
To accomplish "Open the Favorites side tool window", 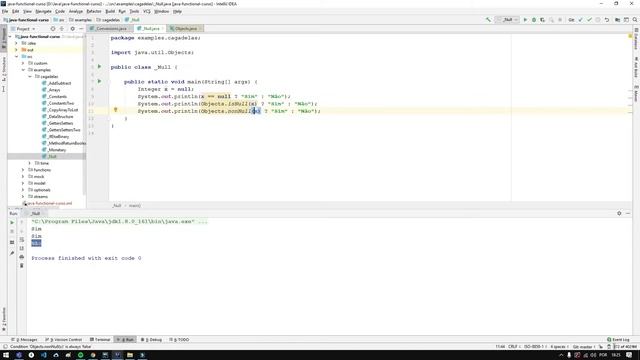I will (x=4, y=319).
